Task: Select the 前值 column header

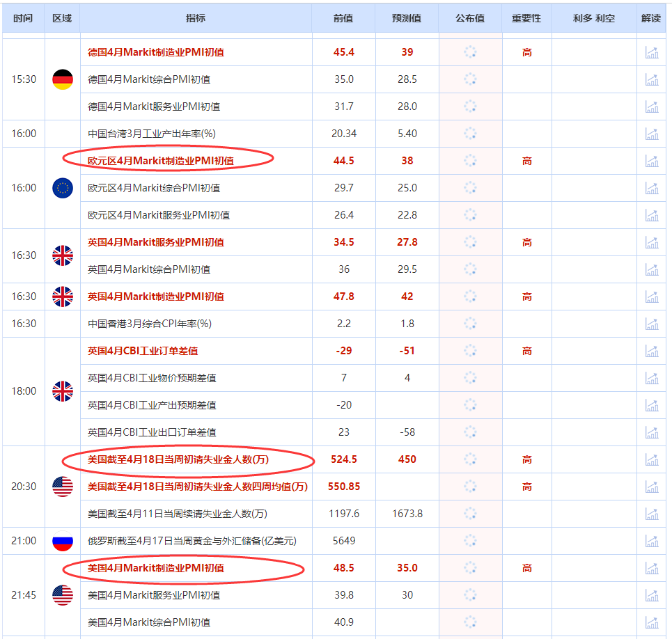Action: [344, 18]
